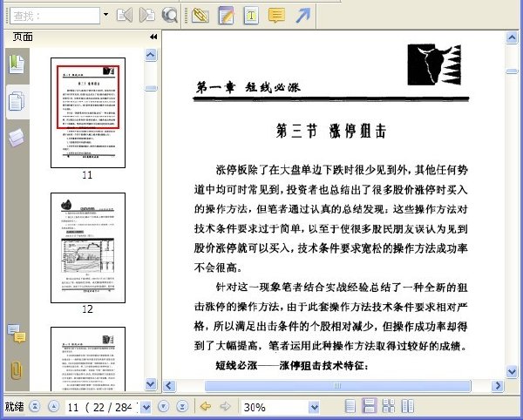Viewport: 523px width, 420px height.
Task: Click the find next result icon
Action: point(146,16)
